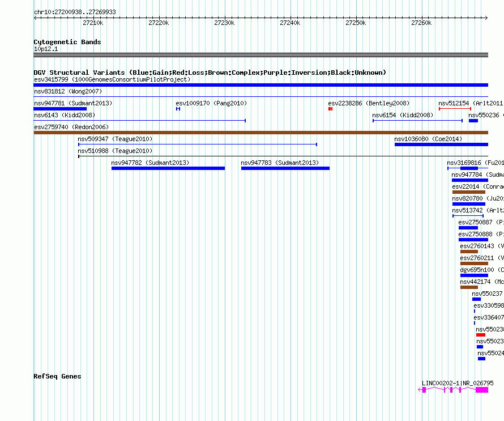
Task: Click the RefSeq Genes track title
Action: pos(57,376)
